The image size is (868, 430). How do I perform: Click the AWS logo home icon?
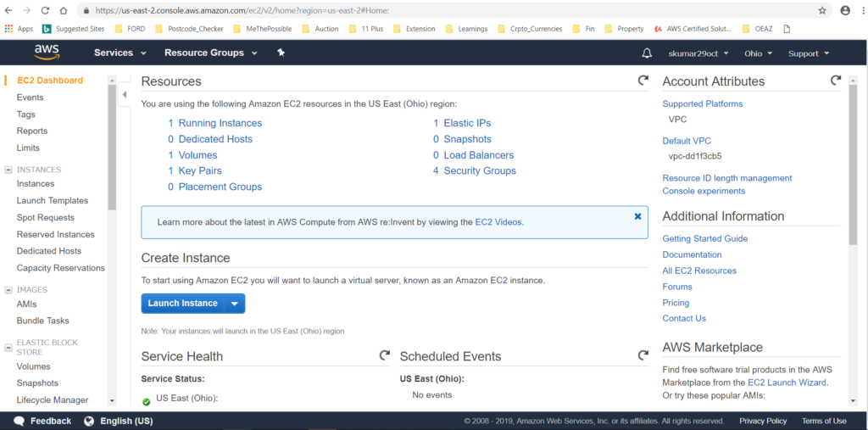coord(47,52)
